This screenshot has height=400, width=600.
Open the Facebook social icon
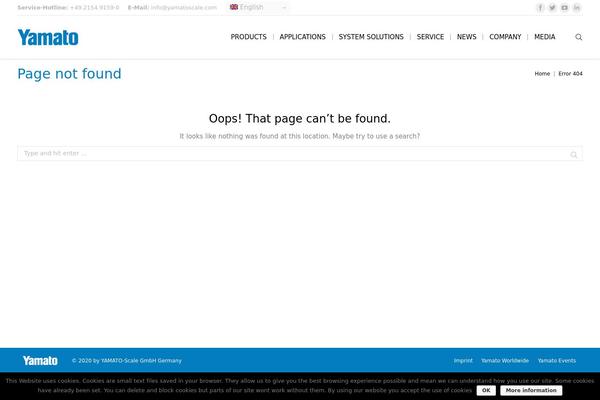(x=540, y=7)
